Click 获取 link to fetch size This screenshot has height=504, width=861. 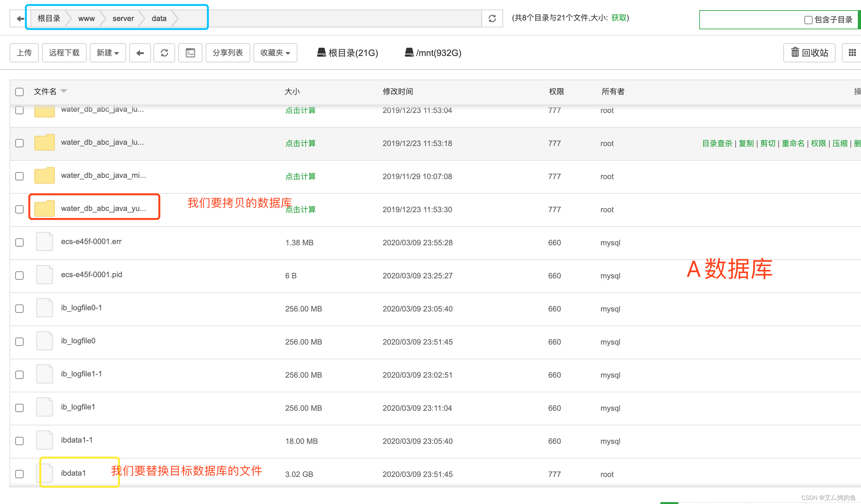pyautogui.click(x=618, y=18)
